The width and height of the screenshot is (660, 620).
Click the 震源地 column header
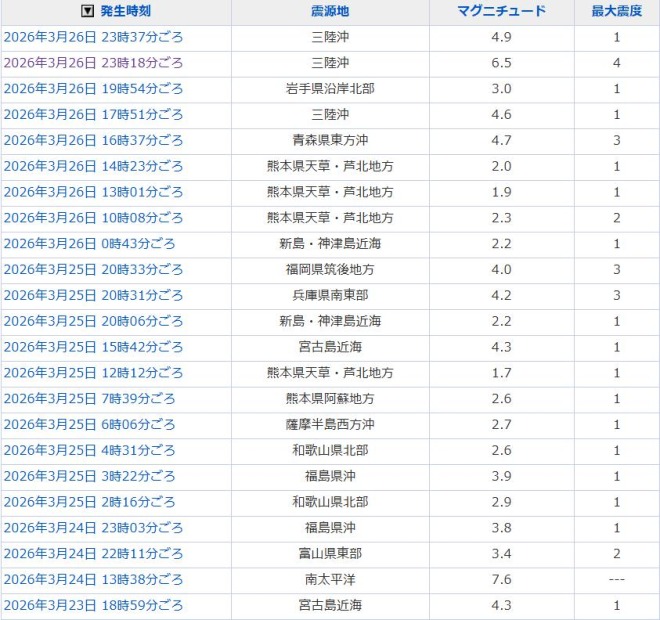330,11
